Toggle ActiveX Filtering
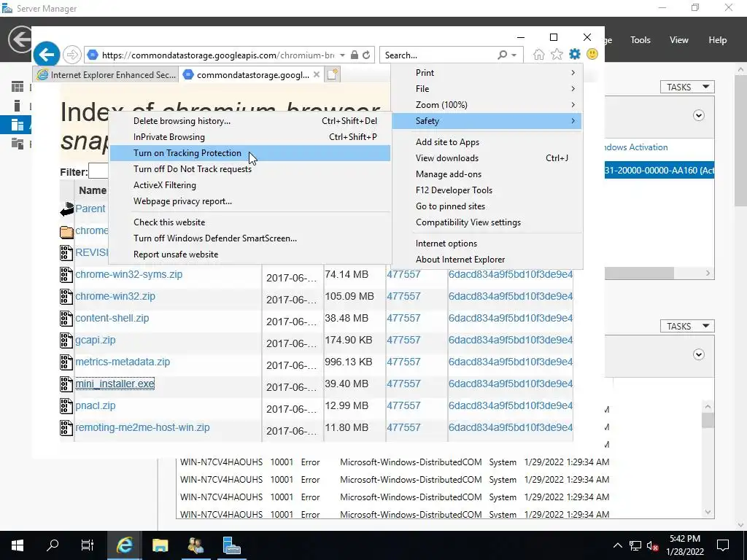 249,185
